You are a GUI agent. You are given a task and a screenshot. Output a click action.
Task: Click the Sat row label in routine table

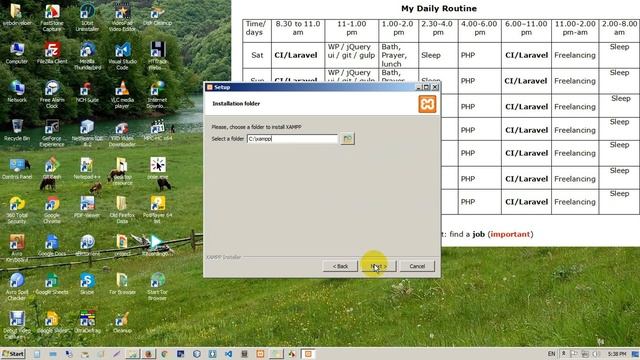(257, 55)
